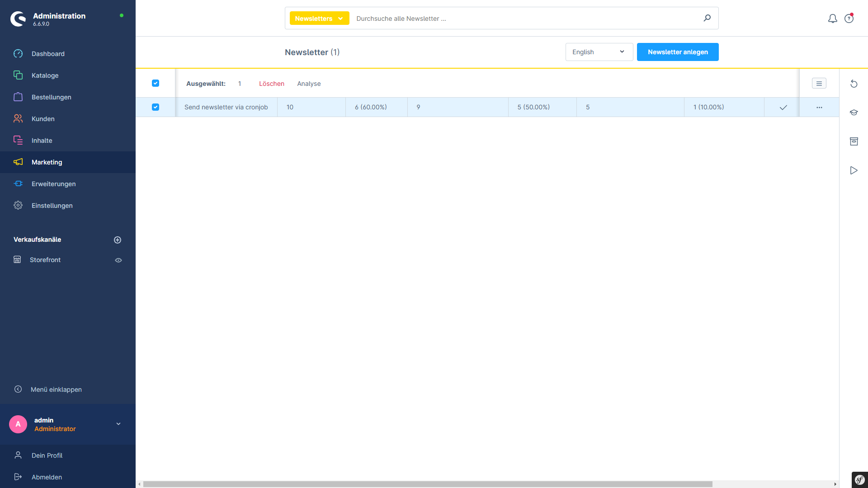The width and height of the screenshot is (868, 488).
Task: Open the Marketing menu item
Action: 47,162
